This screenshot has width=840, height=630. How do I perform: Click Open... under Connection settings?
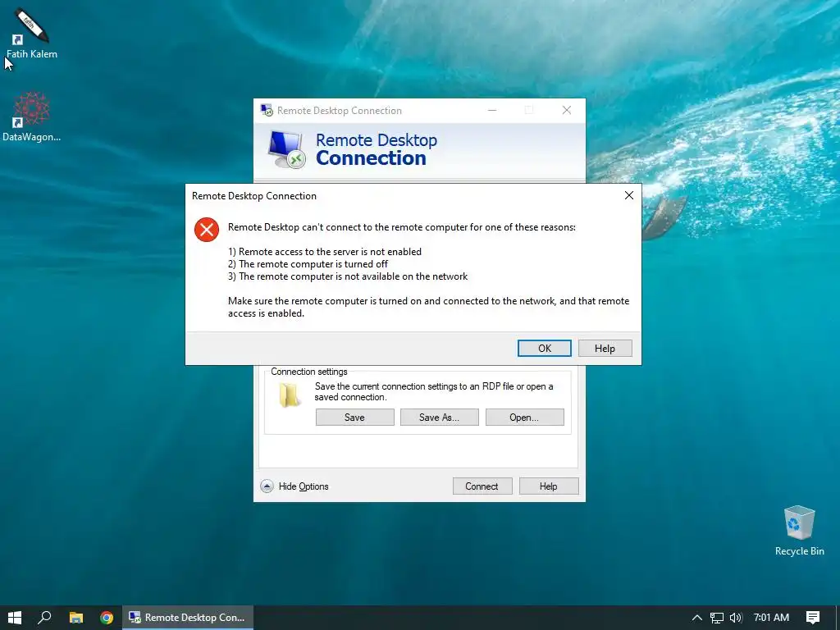point(524,418)
